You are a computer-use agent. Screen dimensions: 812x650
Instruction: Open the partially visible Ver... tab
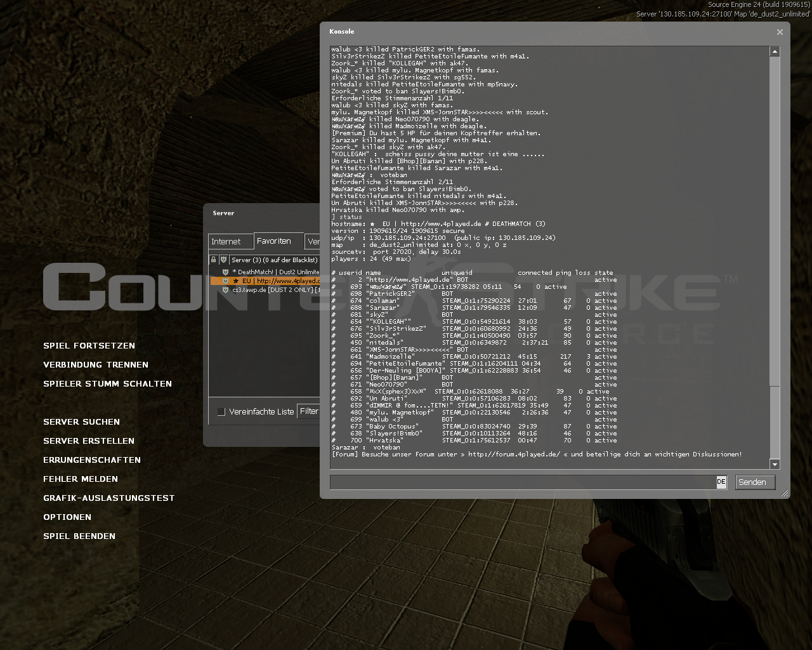coord(313,242)
